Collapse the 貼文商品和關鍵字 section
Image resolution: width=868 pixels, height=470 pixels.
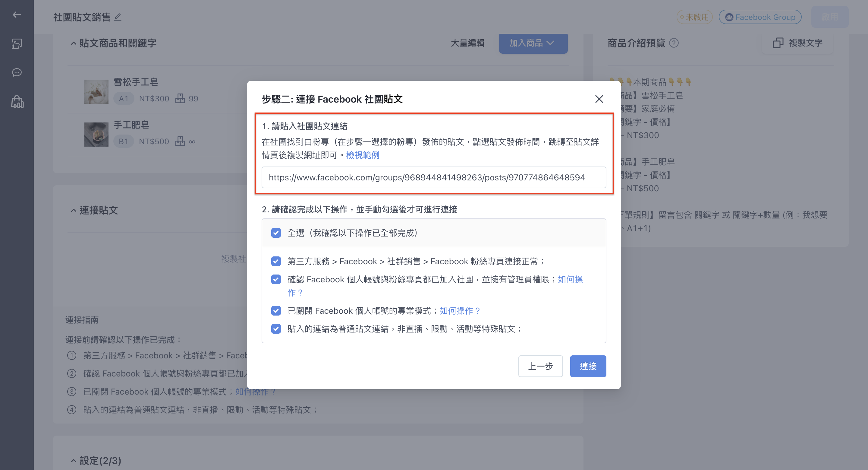(x=74, y=43)
